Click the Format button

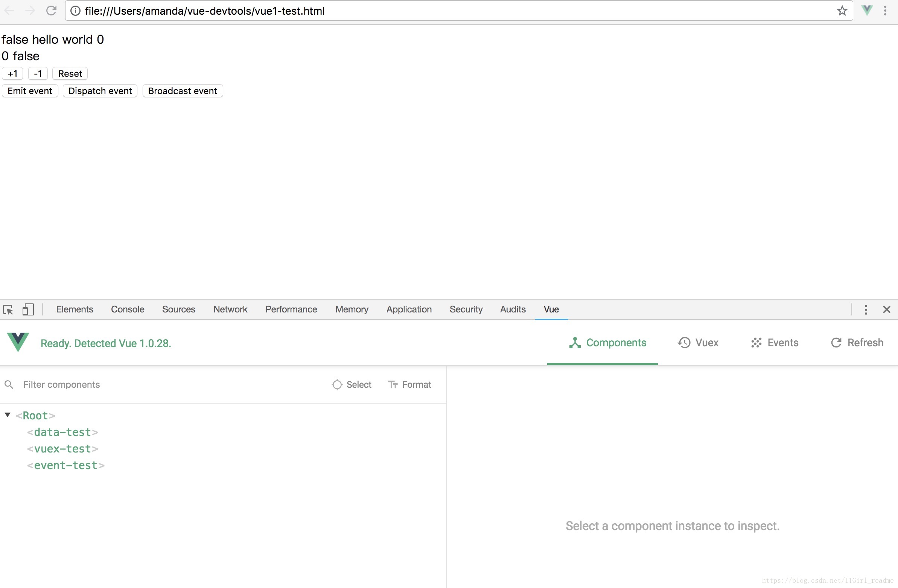[409, 385]
